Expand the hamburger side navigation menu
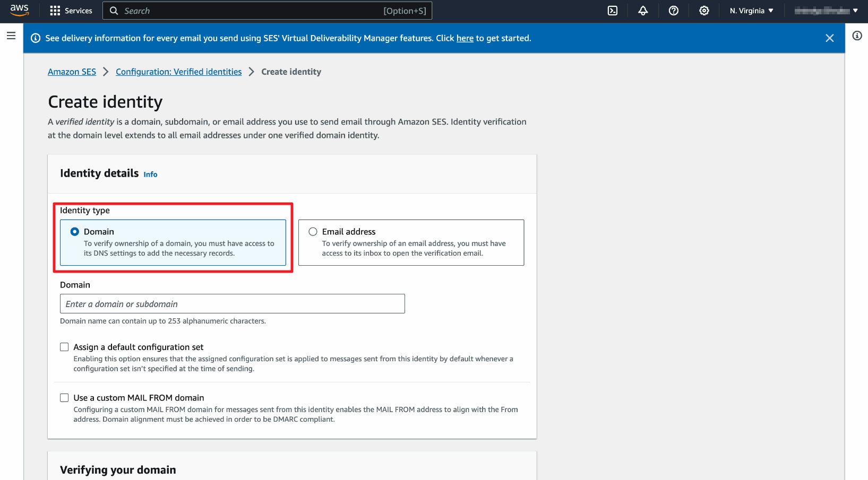Screen dimensions: 868x480 [11, 36]
